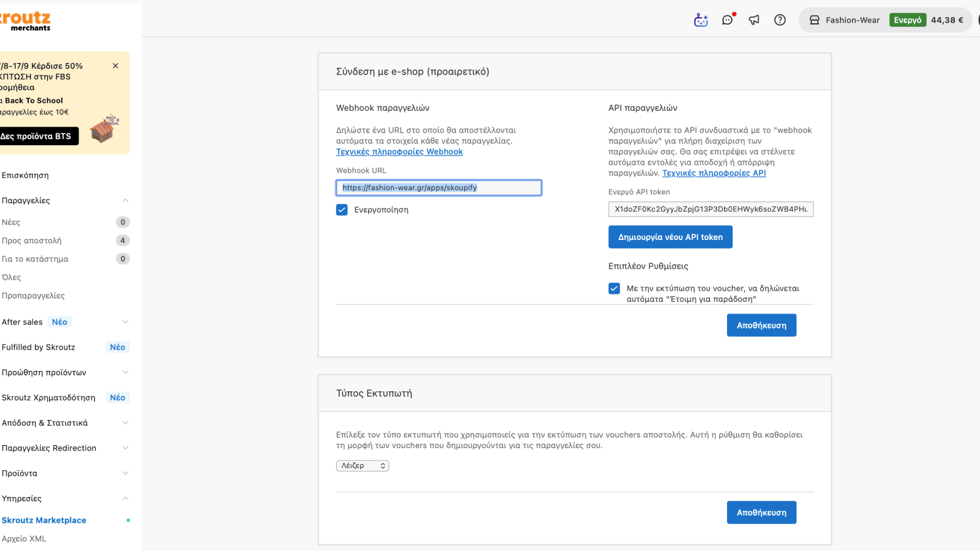Open the Λέιζερ printer type dropdown

click(x=363, y=466)
